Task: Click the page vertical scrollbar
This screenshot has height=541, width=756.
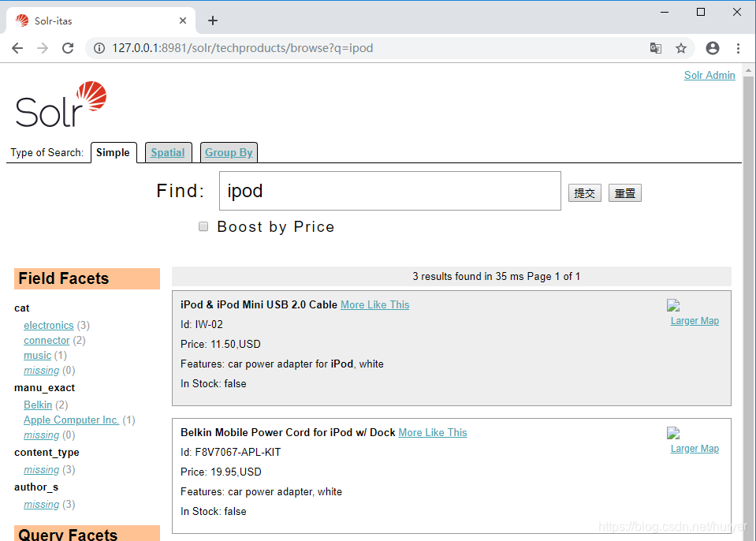Action: click(748, 308)
